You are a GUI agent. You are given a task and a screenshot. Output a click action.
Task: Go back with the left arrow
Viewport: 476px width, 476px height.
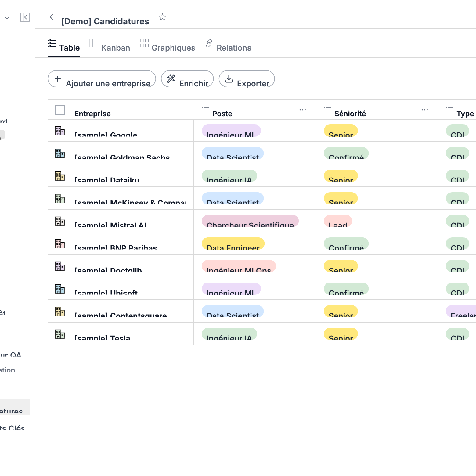click(51, 17)
